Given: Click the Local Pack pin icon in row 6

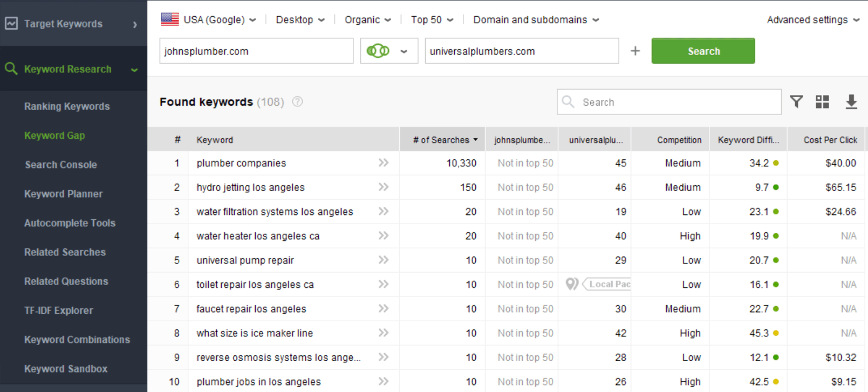Looking at the screenshot, I should 572,284.
